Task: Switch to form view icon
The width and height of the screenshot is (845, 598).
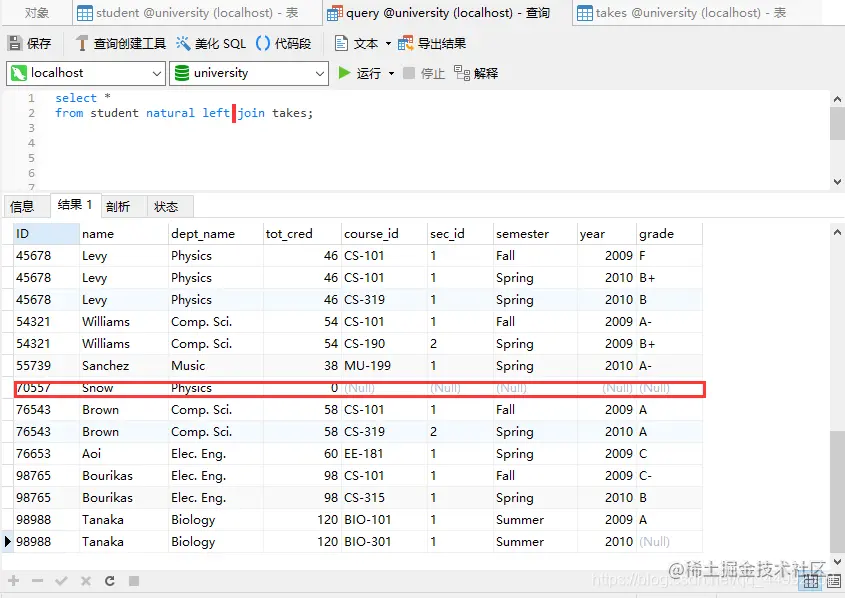Action: [833, 582]
